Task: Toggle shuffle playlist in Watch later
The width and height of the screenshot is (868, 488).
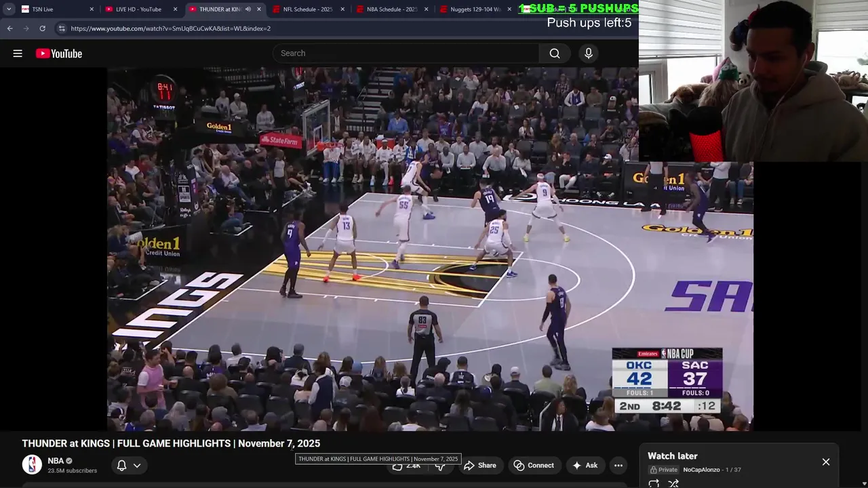Action: [673, 483]
